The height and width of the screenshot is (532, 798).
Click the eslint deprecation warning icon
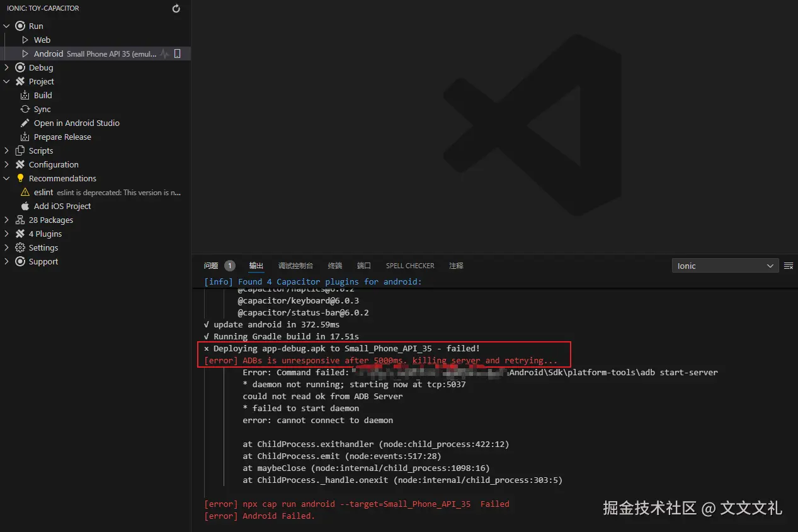(x=25, y=192)
